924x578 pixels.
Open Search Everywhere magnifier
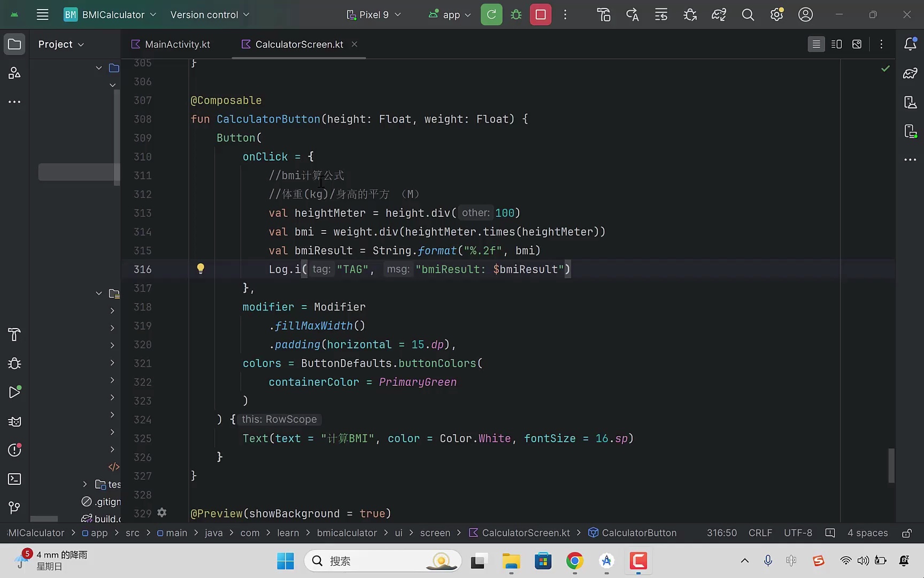[748, 14]
